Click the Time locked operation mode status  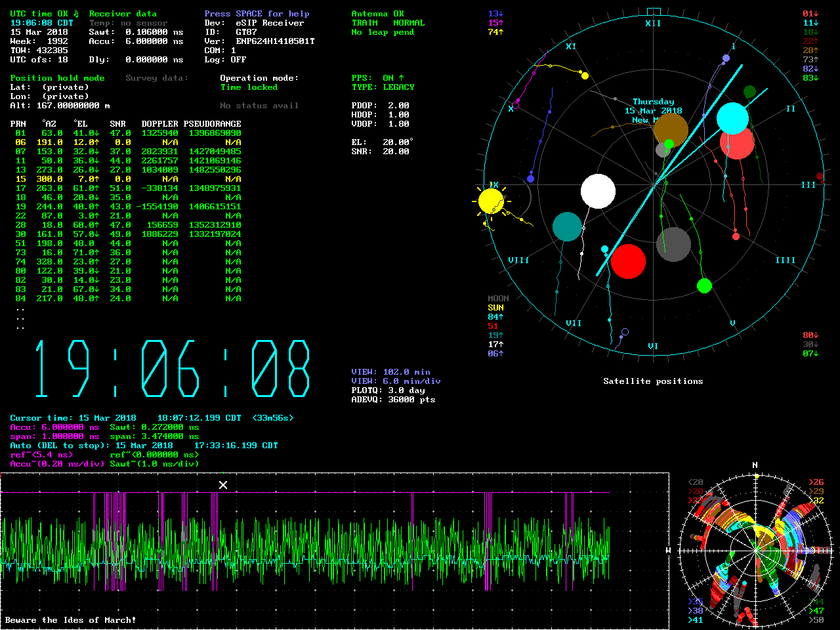249,87
